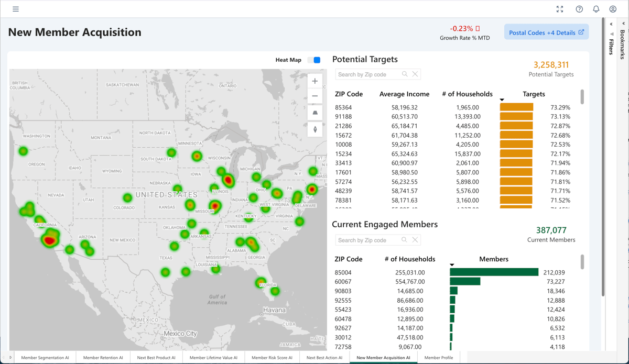629x364 pixels.
Task: Click the Targets column sort arrow
Action: point(502,100)
